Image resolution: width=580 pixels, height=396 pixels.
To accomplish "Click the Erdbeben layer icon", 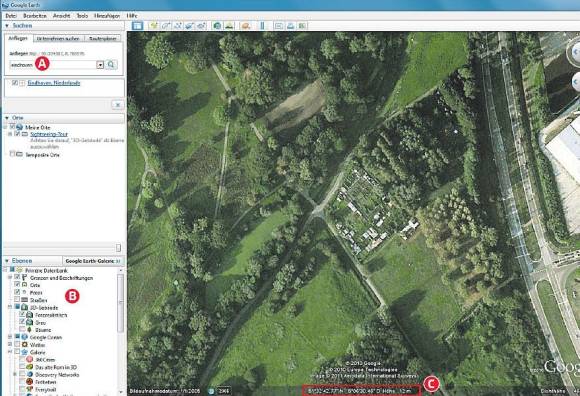I will point(30,382).
